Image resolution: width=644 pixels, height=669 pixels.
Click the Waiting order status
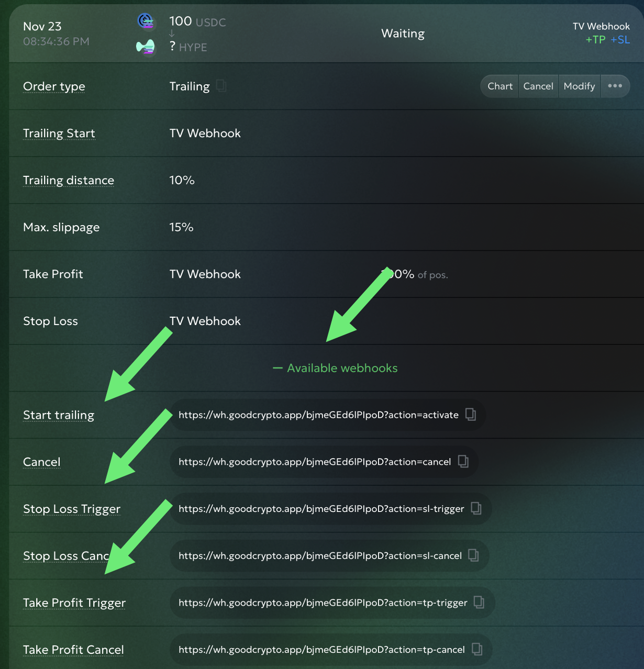403,34
